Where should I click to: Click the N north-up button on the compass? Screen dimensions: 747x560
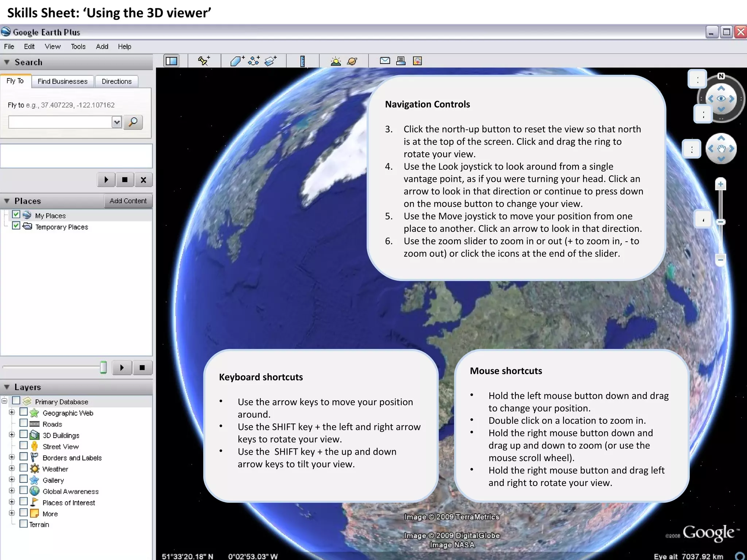click(721, 76)
